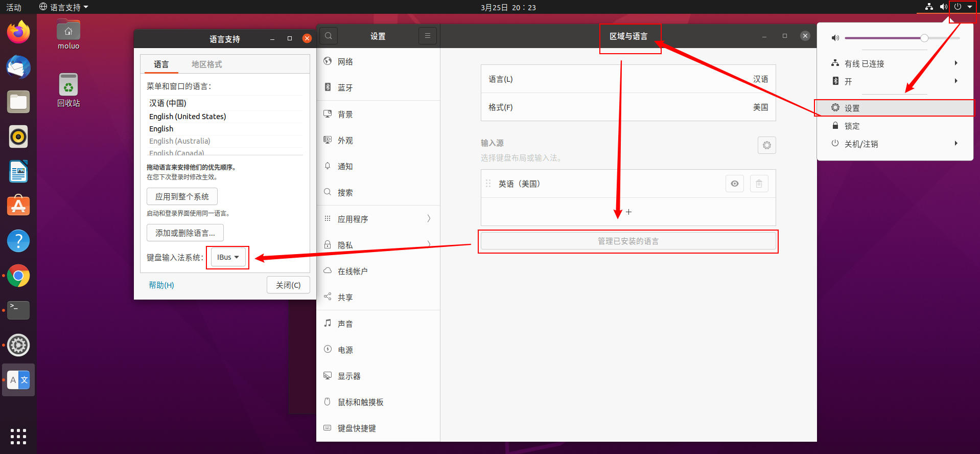Click Apply System-Wide button
980x454 pixels.
coord(182,197)
